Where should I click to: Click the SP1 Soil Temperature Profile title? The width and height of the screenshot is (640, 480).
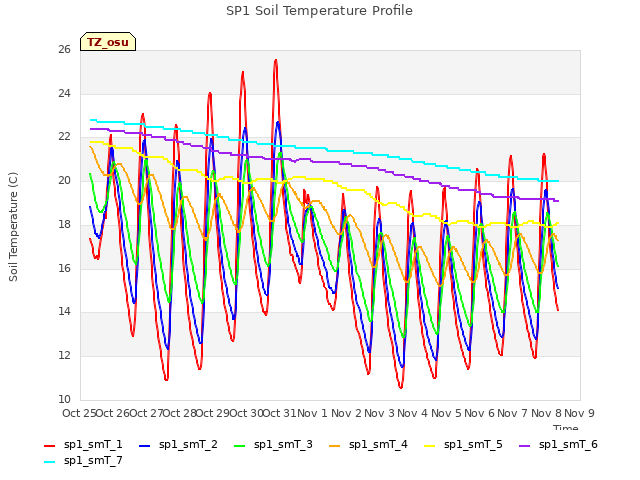coord(320,11)
